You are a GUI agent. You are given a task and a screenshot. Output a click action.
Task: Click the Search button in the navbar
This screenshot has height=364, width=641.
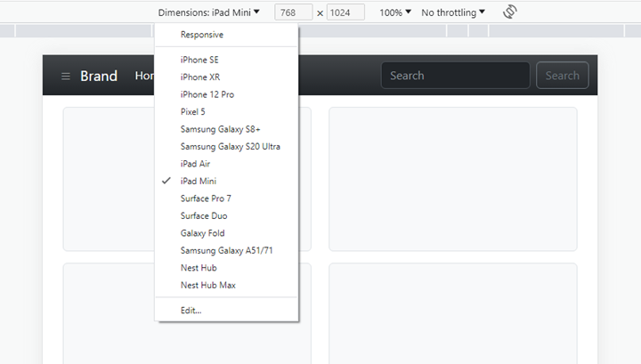pos(563,76)
